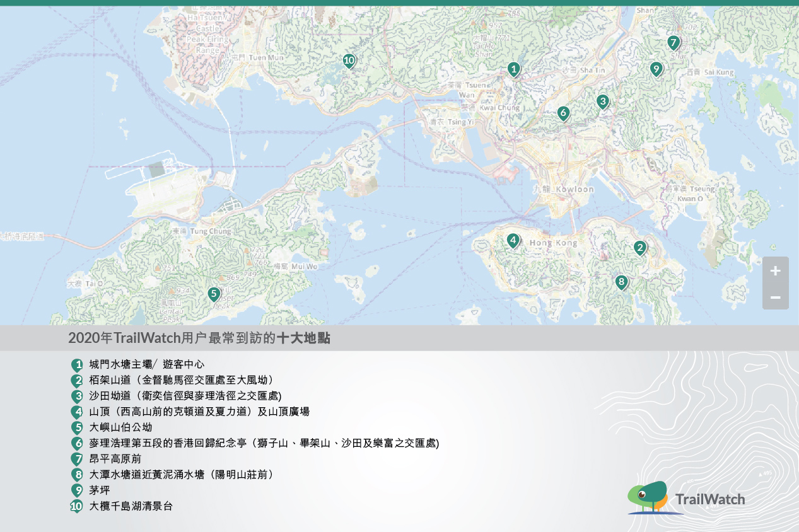The image size is (799, 532).
Task: Click the TrailWatch logo
Action: [x=686, y=499]
